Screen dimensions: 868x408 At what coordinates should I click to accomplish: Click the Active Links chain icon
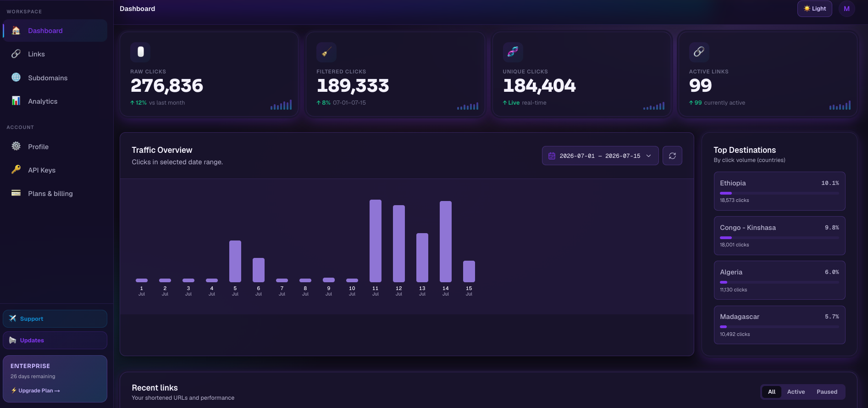tap(699, 52)
